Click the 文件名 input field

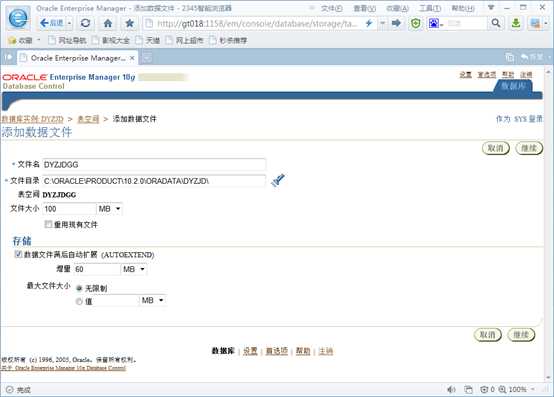coord(154,164)
